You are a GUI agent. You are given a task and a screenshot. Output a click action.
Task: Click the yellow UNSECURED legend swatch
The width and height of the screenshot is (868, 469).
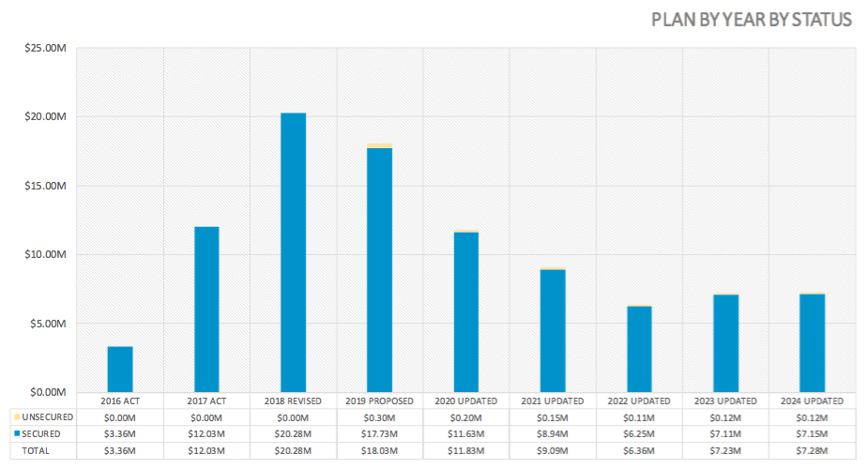pos(17,416)
